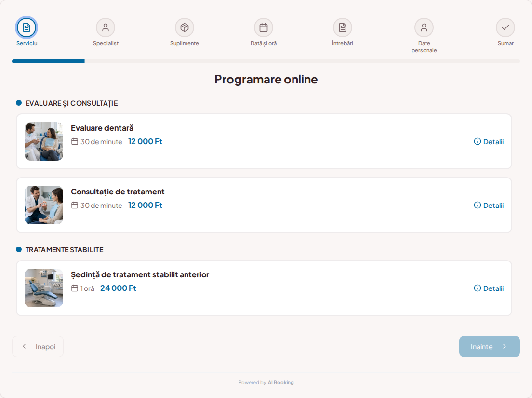
Task: Click 30 de minute in Consultație de tratament row
Action: pos(101,205)
